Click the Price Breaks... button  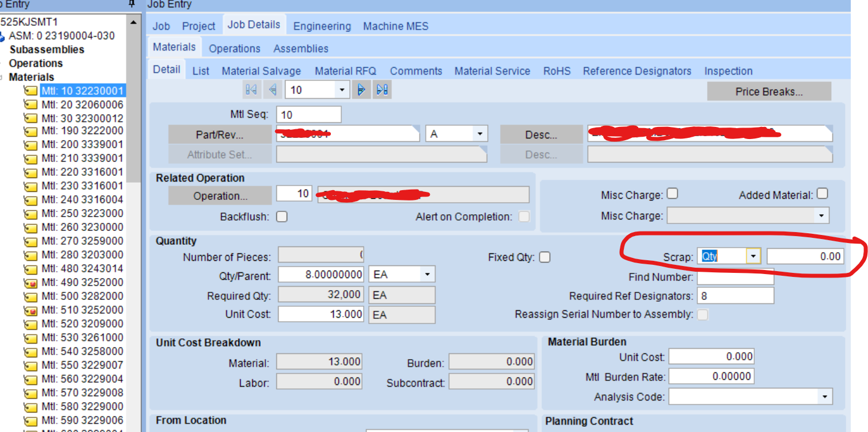tap(769, 91)
